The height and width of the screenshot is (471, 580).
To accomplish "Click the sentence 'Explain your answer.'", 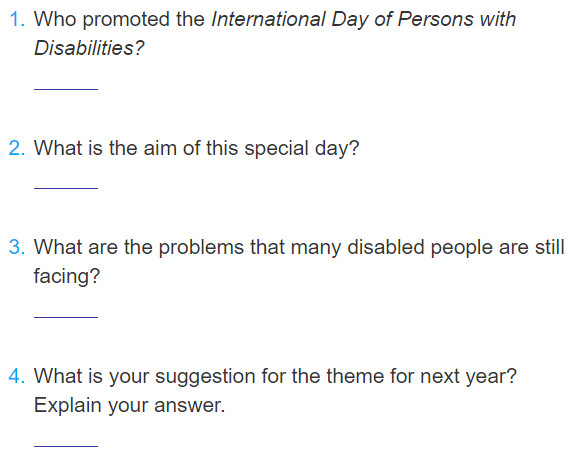I will click(x=129, y=405).
